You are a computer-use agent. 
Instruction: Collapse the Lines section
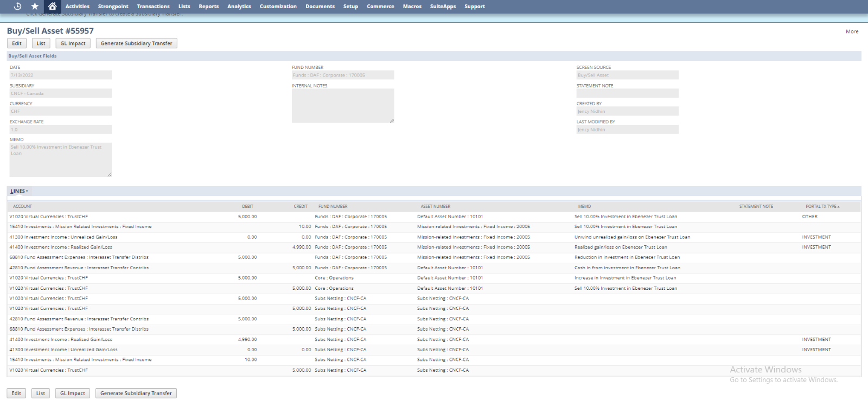click(18, 191)
